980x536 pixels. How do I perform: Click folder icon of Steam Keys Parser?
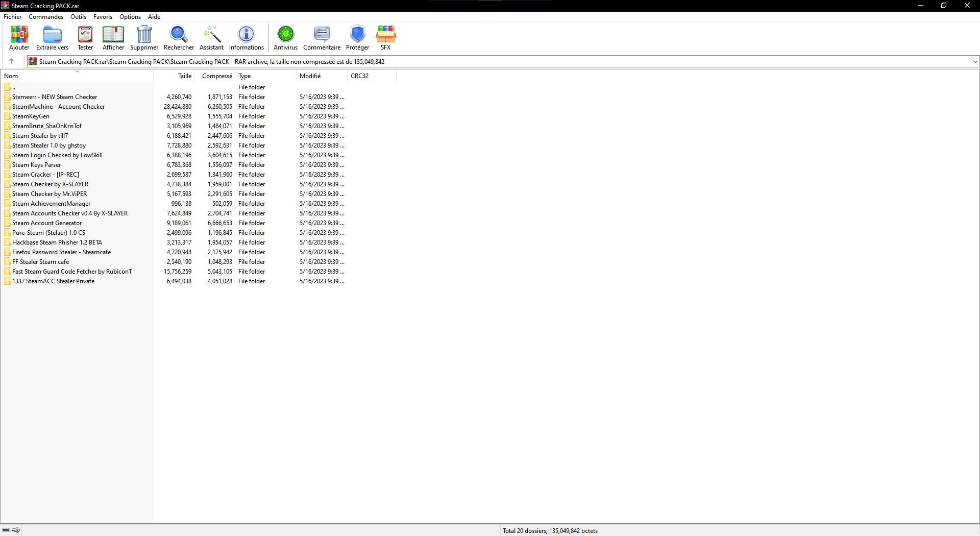[x=7, y=165]
